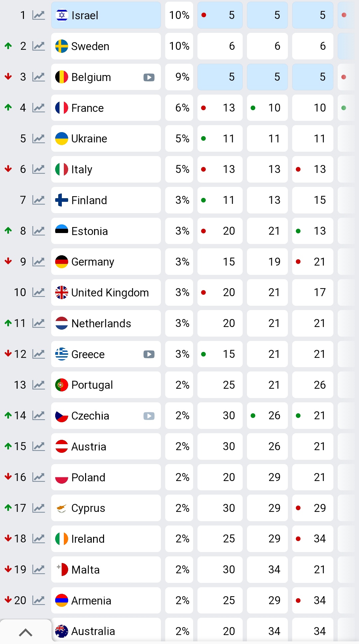Click Israel's 10% percentage value

point(179,15)
